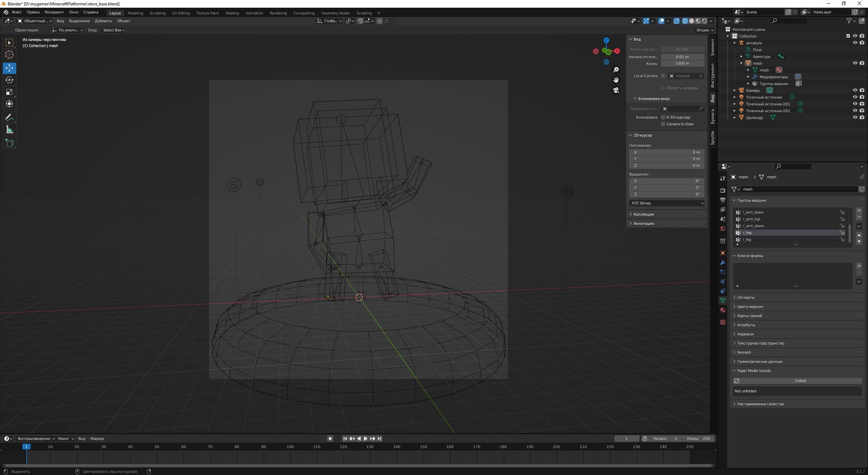
Task: Select the Scale tool
Action: 9,92
